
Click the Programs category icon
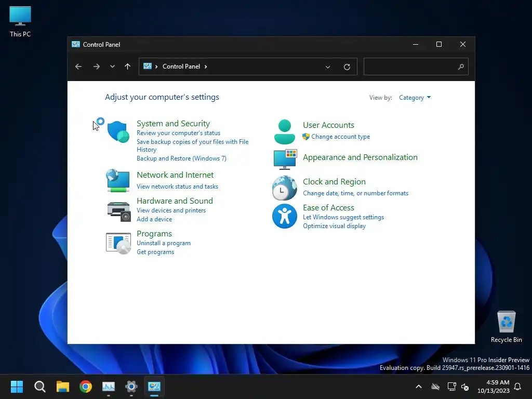click(x=118, y=243)
